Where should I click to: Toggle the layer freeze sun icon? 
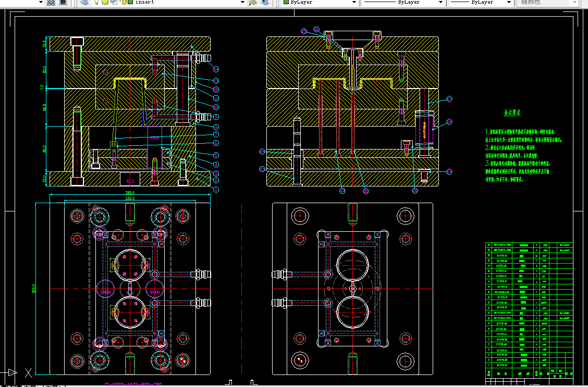click(105, 2)
